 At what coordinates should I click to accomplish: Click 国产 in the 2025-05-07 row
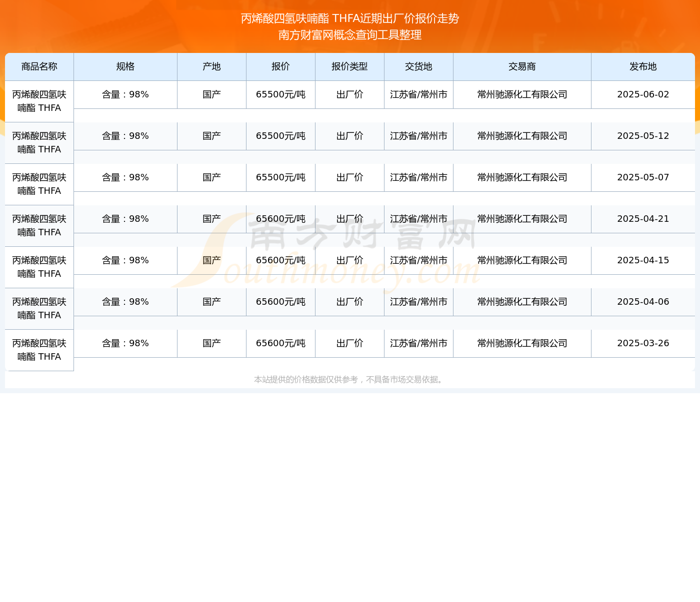pyautogui.click(x=211, y=177)
